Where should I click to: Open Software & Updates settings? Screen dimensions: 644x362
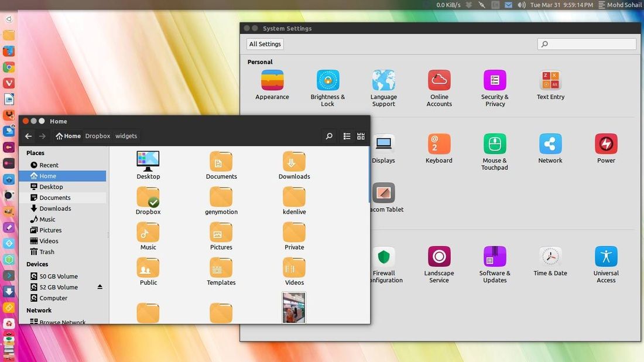(495, 257)
